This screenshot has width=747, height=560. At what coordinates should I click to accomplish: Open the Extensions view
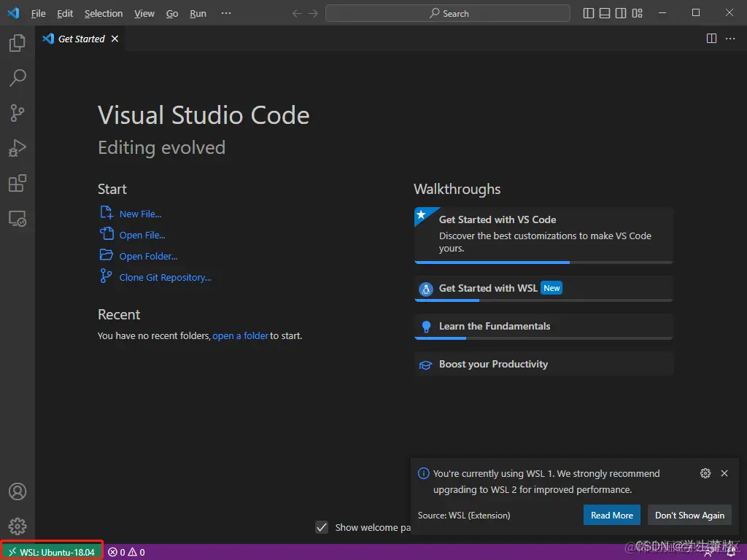pyautogui.click(x=18, y=183)
